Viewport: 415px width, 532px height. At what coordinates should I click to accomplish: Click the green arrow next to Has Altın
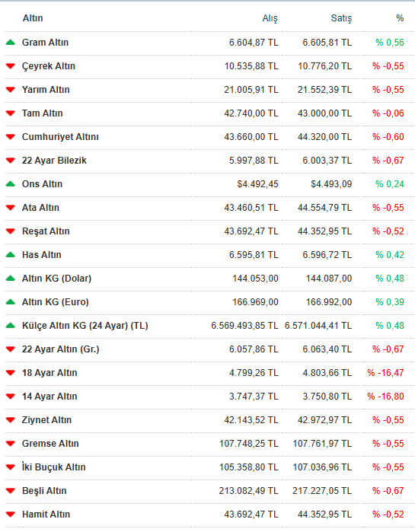click(x=11, y=255)
